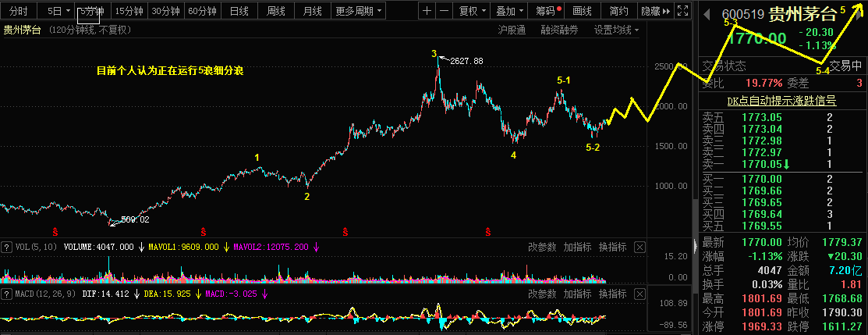This screenshot has height=335, width=868.
Task: Close the VOL indicator sub-panel
Action: tap(639, 248)
